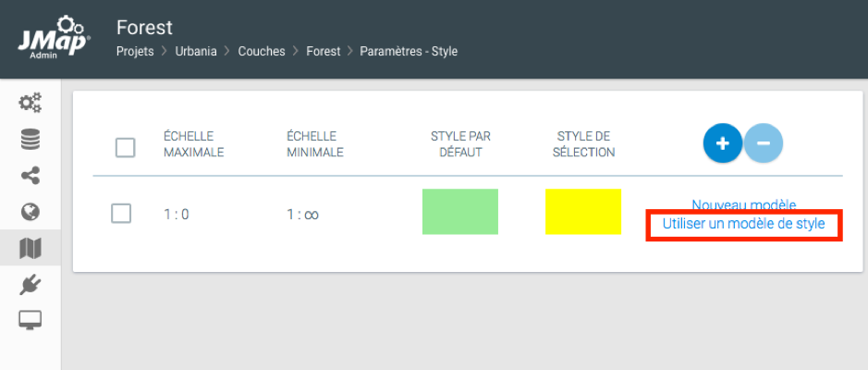868x370 pixels.
Task: Click the Forest breadcrumb link
Action: [324, 52]
